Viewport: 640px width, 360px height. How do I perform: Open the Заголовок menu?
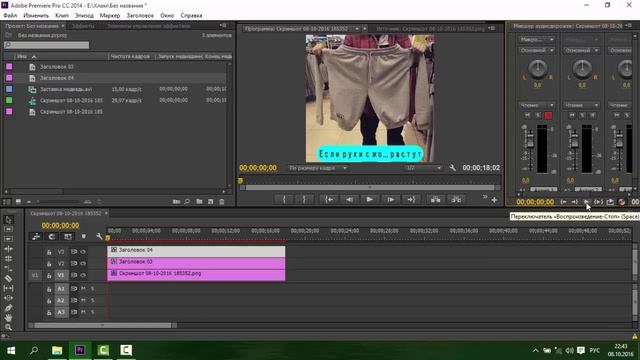tap(140, 16)
